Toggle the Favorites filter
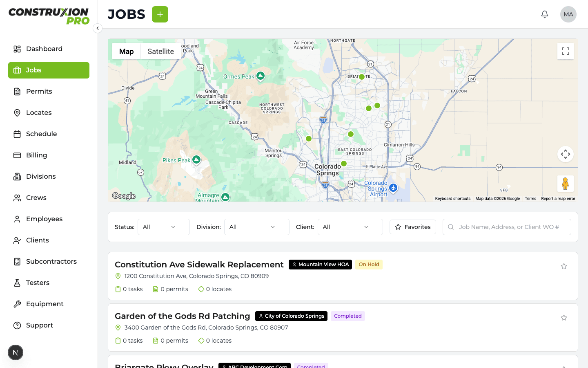The height and width of the screenshot is (368, 588). (x=413, y=227)
